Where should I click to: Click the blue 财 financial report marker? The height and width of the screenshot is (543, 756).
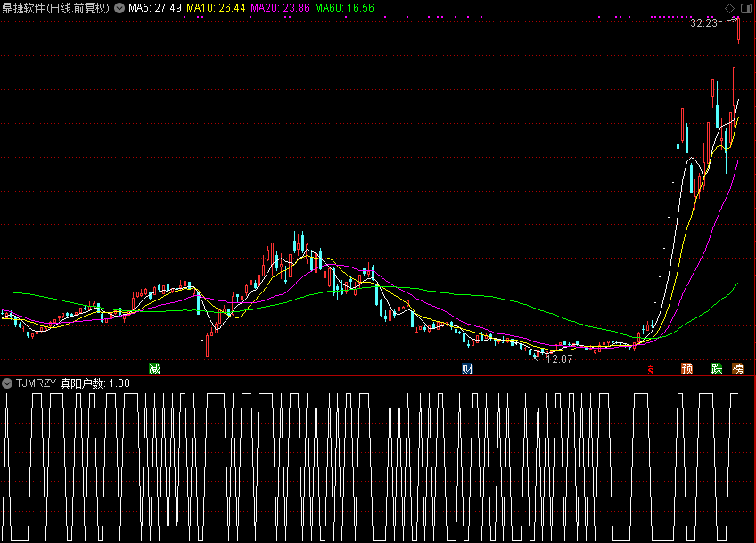point(467,369)
